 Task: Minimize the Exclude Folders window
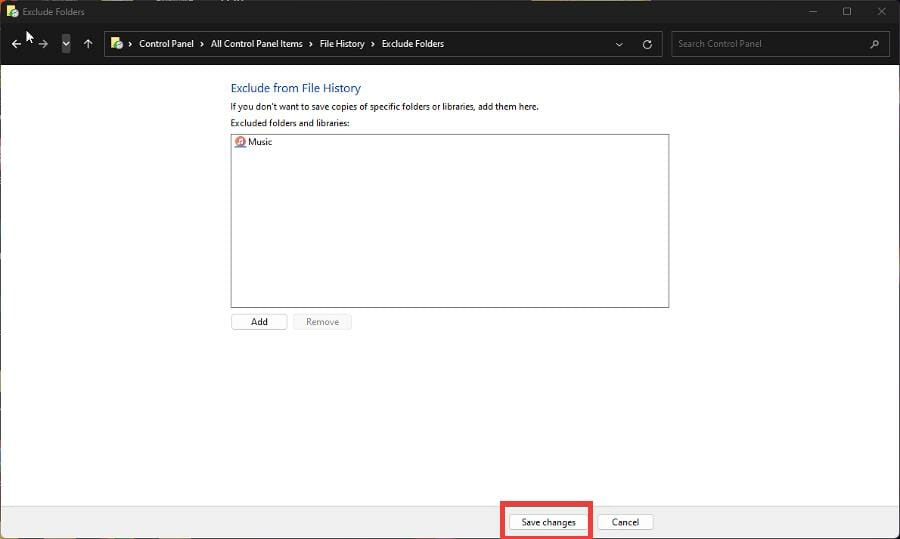(x=813, y=11)
